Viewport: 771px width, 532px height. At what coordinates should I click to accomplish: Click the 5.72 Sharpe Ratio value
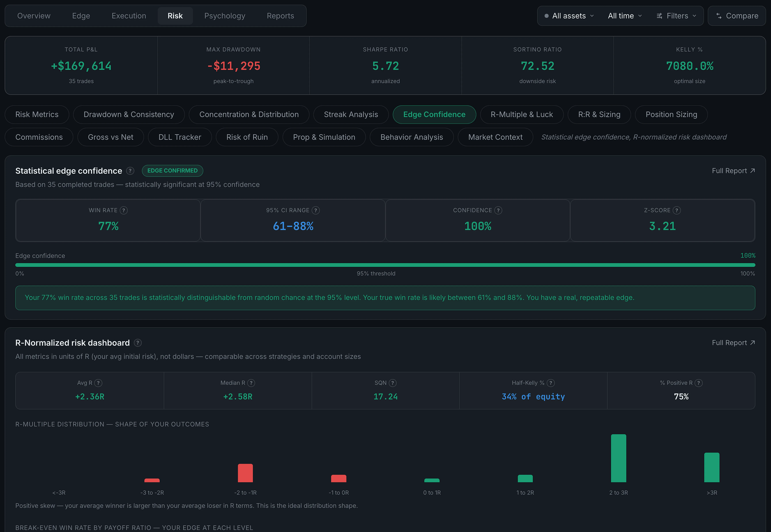(x=385, y=66)
